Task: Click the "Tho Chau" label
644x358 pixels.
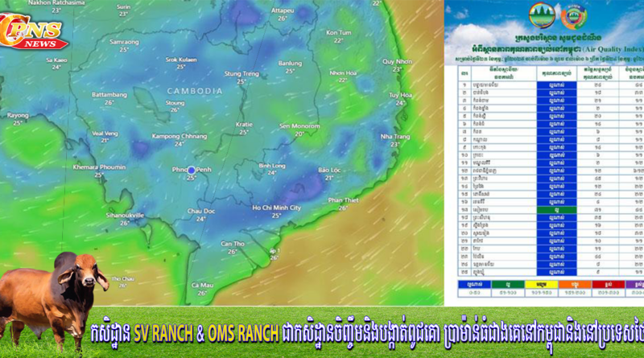Action: point(123,279)
